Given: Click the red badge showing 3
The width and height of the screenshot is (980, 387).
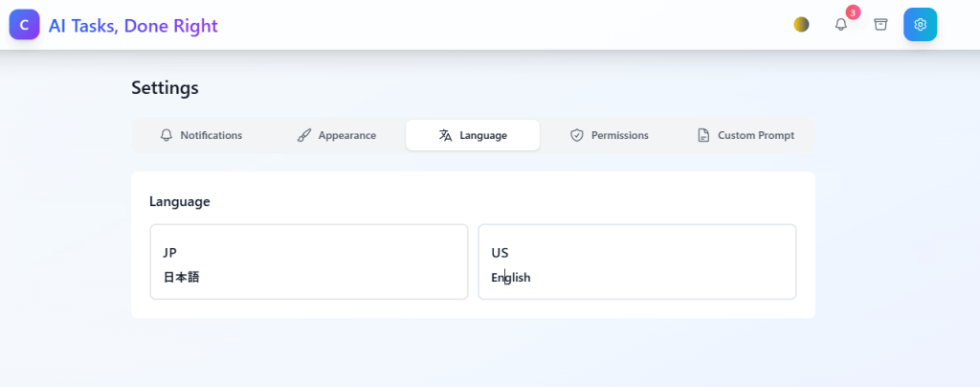Looking at the screenshot, I should pyautogui.click(x=853, y=12).
